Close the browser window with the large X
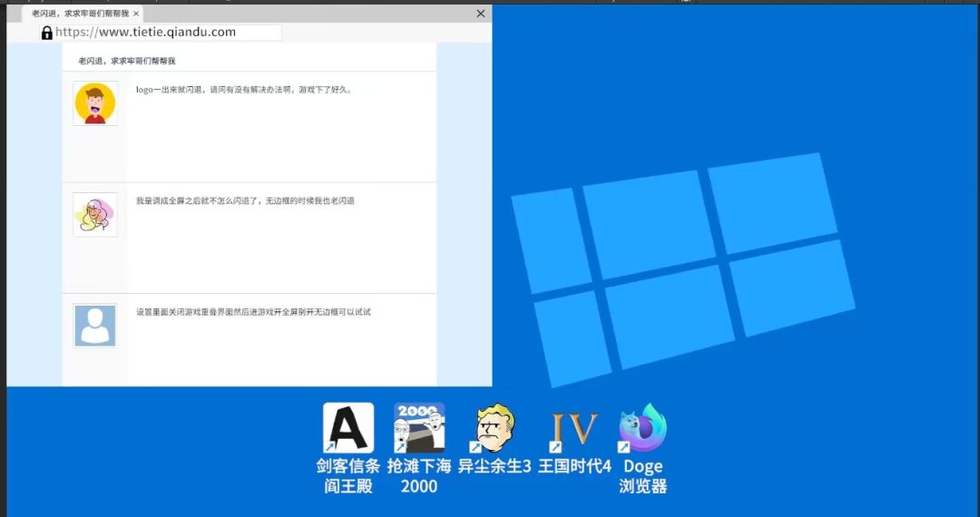This screenshot has width=980, height=517. [481, 13]
